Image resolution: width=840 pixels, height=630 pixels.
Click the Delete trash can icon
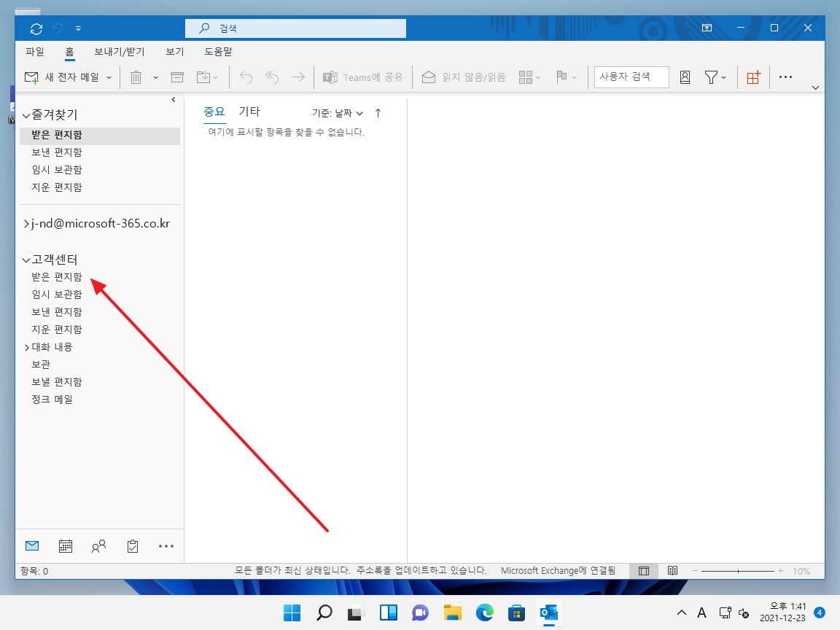click(x=136, y=78)
